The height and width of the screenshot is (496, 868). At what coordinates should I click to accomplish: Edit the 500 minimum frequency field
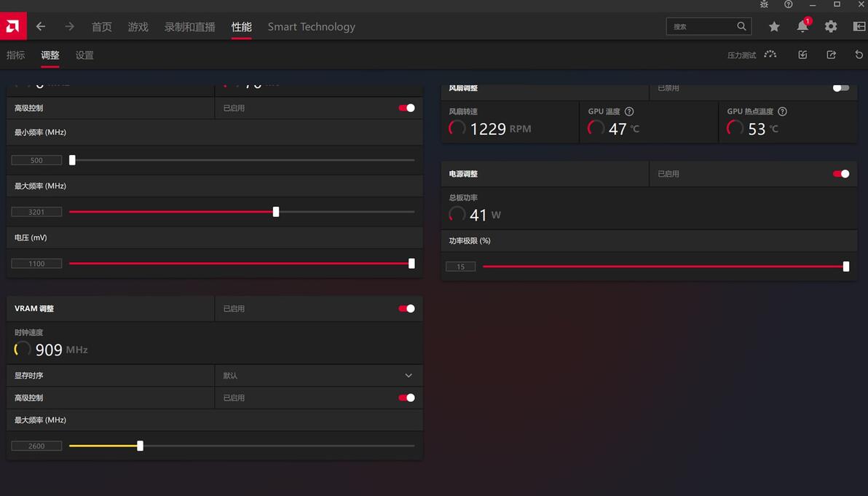coord(36,160)
